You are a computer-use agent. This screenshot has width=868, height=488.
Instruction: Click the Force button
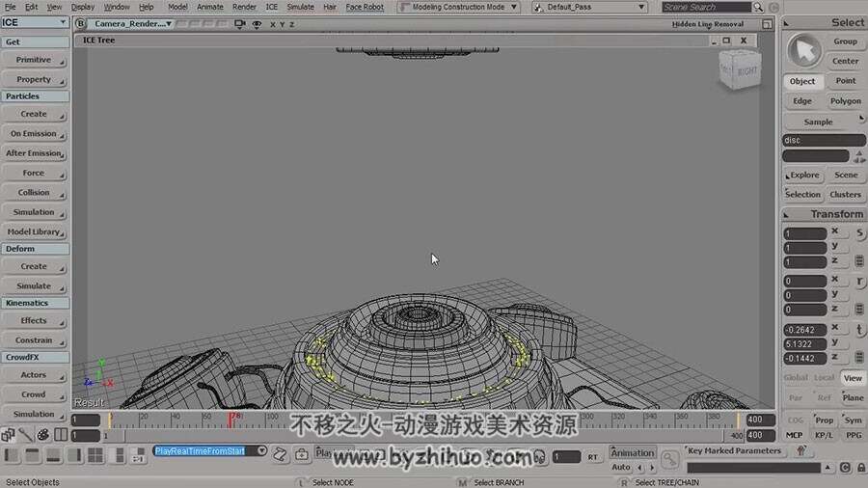point(35,174)
